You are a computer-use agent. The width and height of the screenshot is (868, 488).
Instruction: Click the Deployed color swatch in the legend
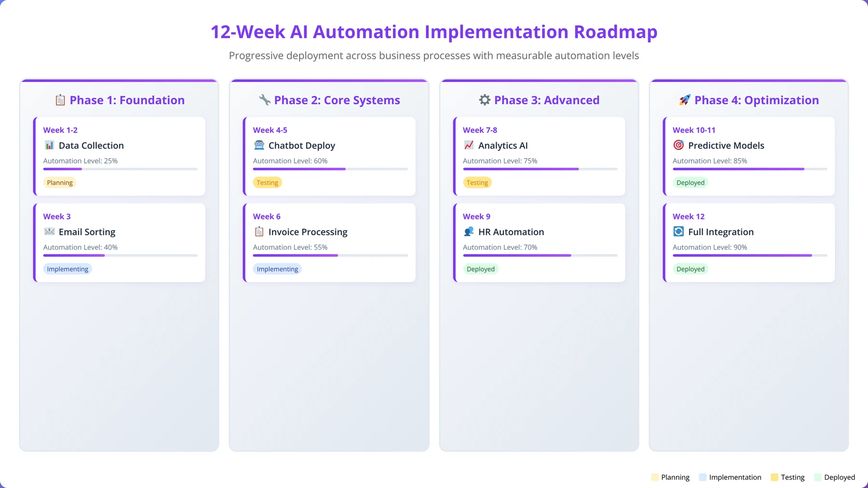(x=818, y=477)
